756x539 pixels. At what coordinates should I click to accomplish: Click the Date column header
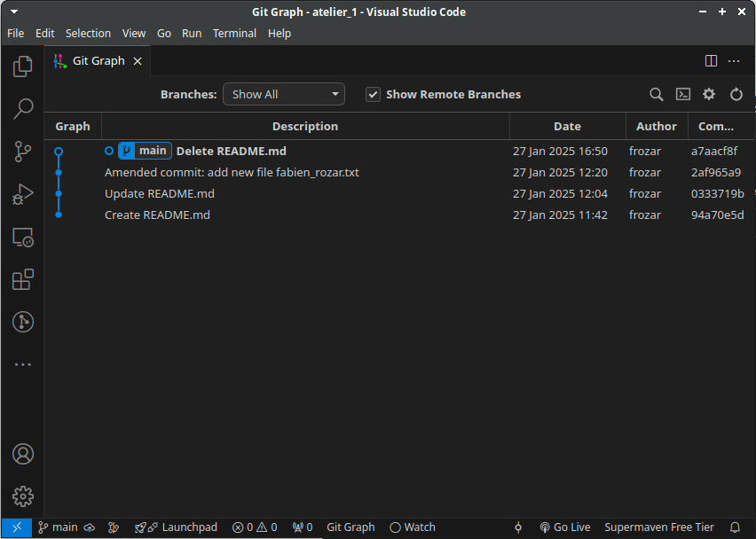(568, 126)
